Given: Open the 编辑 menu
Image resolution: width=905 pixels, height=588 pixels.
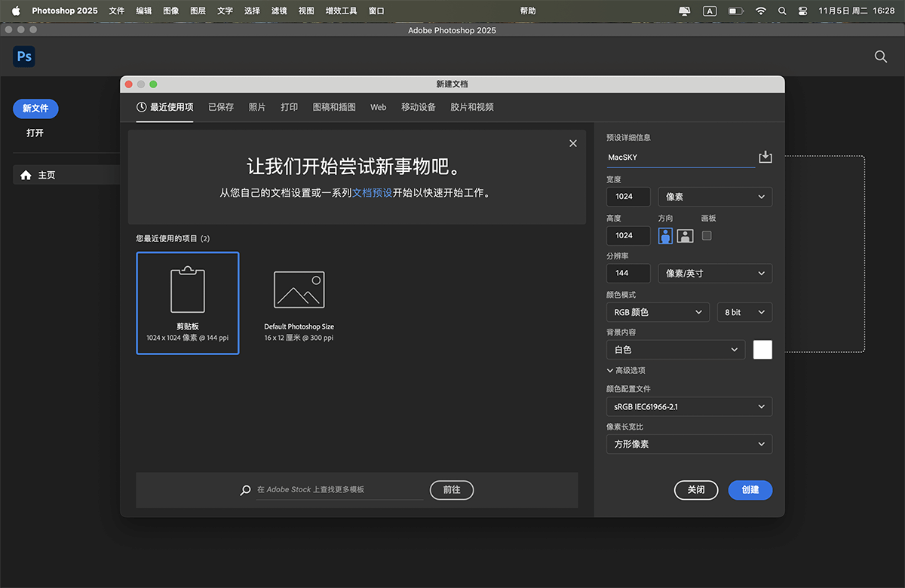Looking at the screenshot, I should pos(143,11).
